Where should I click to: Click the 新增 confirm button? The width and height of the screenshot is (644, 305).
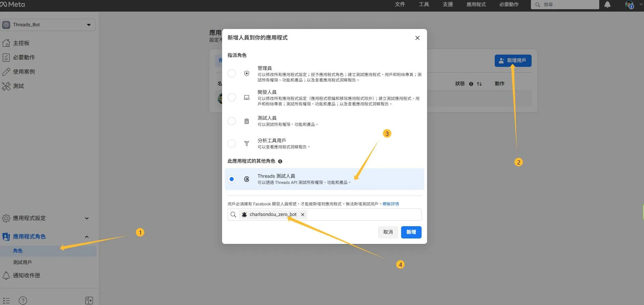pyautogui.click(x=411, y=232)
